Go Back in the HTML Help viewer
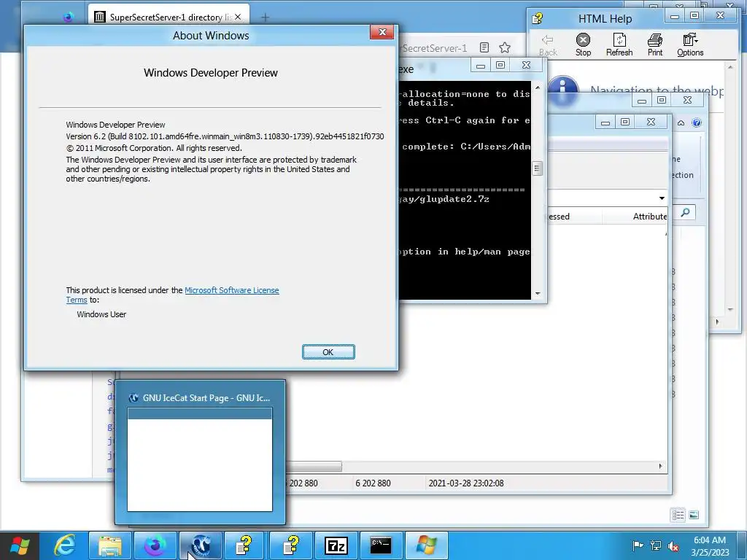 (x=547, y=45)
